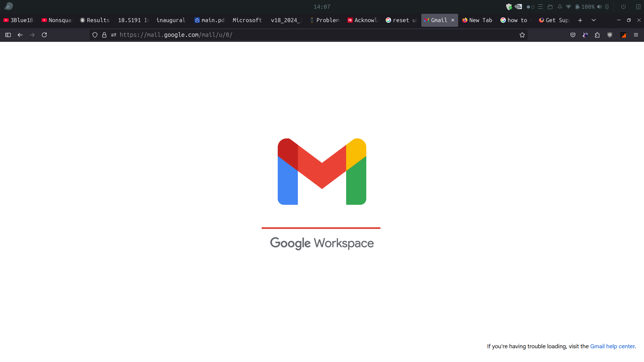Screen dimensions: 644x362
Task: Switch to the main.pd tab
Action: pos(210,20)
